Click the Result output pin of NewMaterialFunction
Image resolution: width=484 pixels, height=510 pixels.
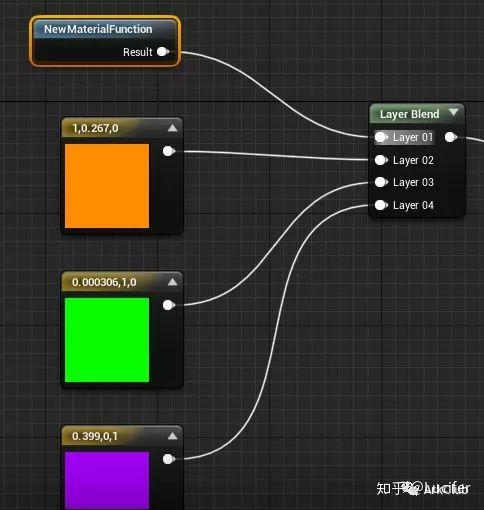tap(163, 52)
